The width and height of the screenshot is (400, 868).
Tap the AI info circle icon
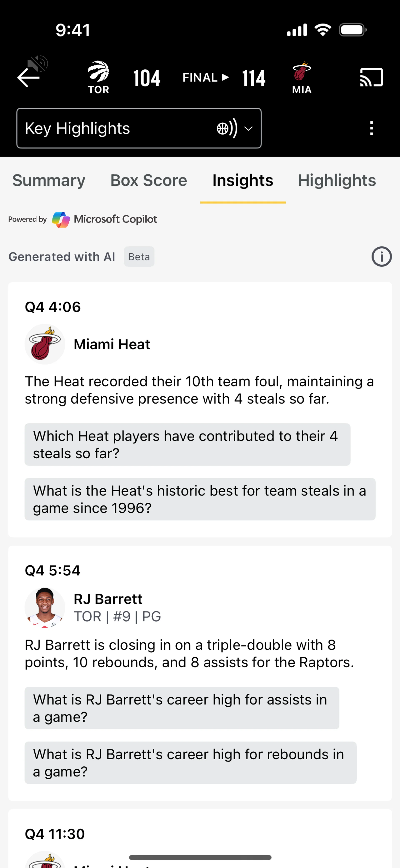(x=381, y=257)
